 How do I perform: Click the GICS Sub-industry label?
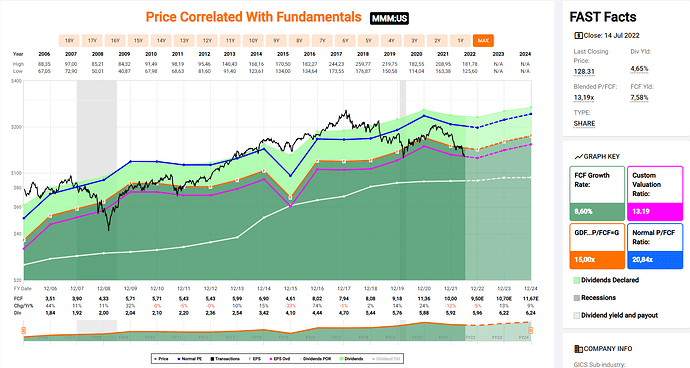point(598,365)
